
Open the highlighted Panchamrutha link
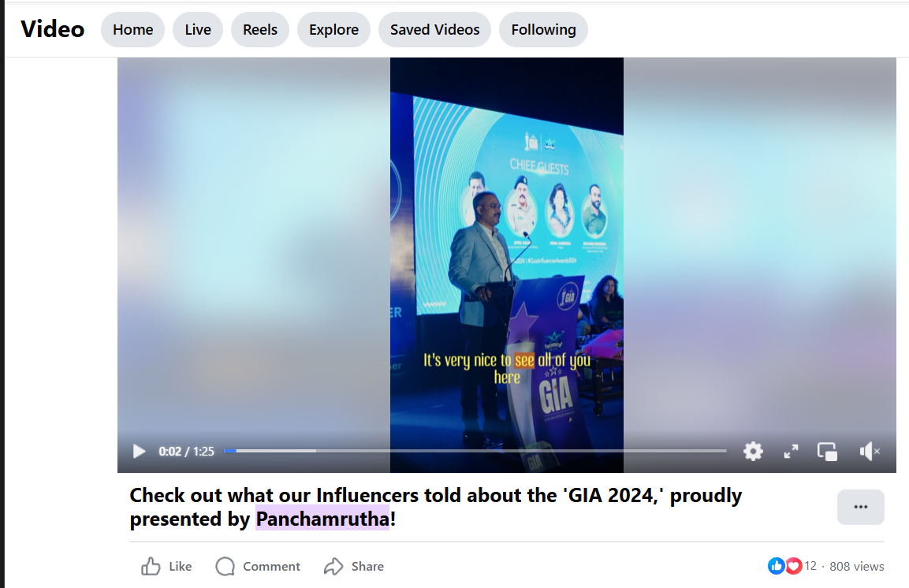pos(322,519)
